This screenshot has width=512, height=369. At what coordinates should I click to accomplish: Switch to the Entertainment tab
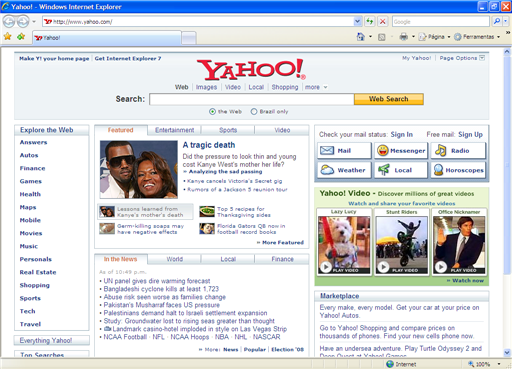[x=174, y=130]
